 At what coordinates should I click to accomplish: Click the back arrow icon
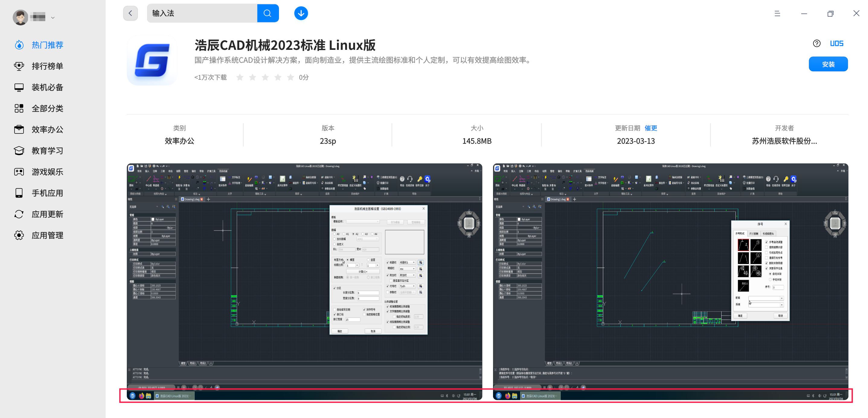[x=130, y=13]
